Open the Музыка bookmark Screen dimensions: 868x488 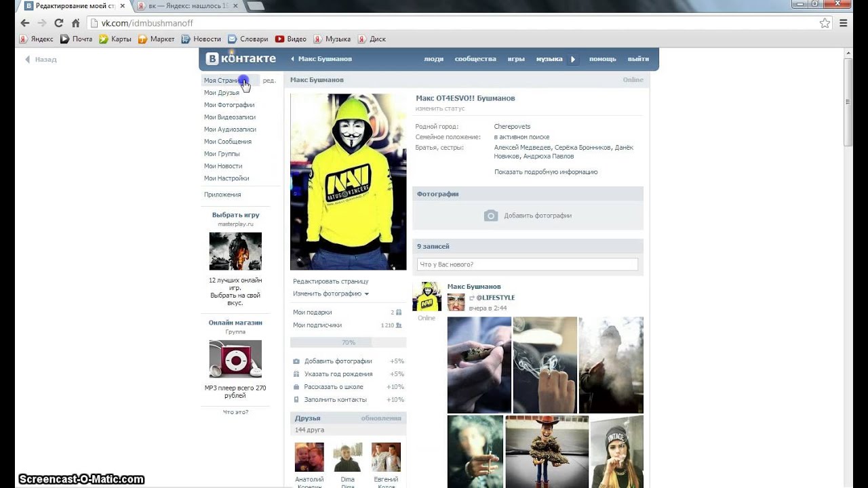[332, 39]
